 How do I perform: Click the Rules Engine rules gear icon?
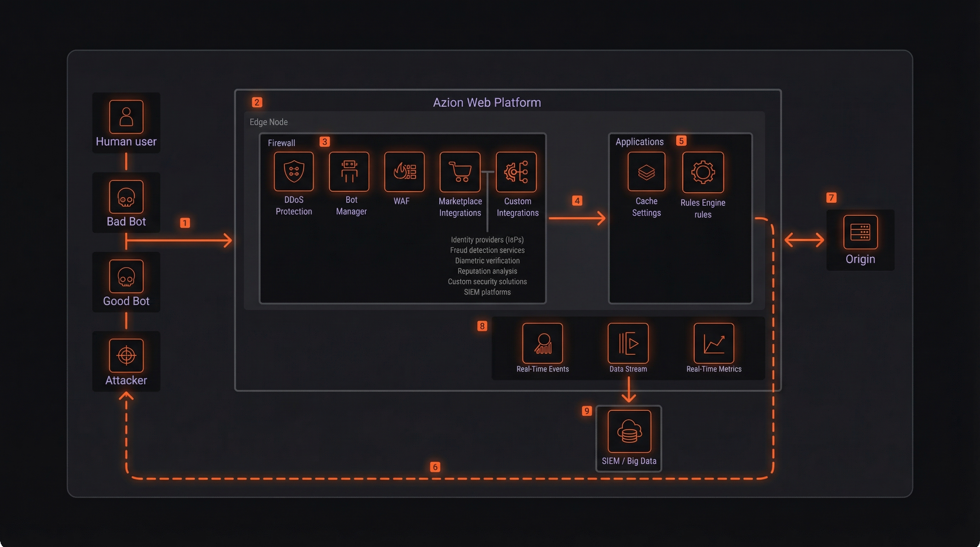(x=703, y=172)
